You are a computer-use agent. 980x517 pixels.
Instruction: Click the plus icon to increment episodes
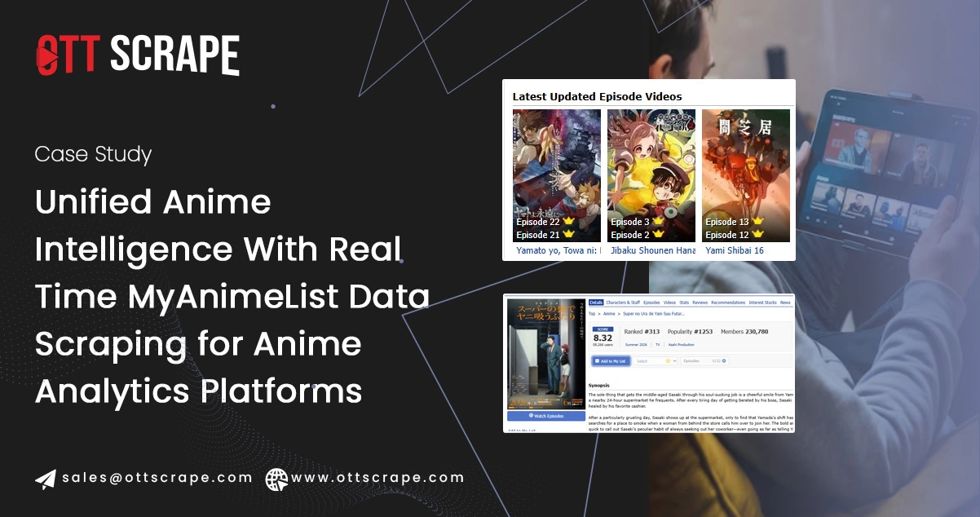pyautogui.click(x=724, y=360)
